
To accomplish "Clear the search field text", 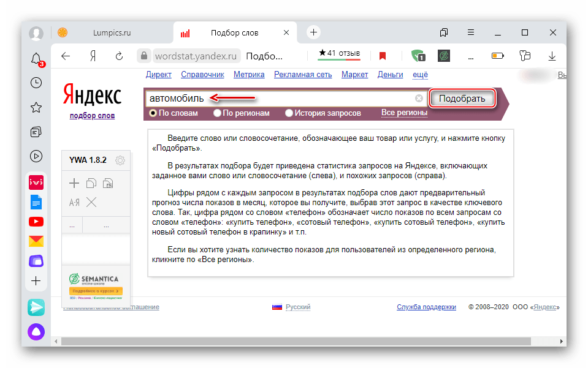I will [x=419, y=98].
